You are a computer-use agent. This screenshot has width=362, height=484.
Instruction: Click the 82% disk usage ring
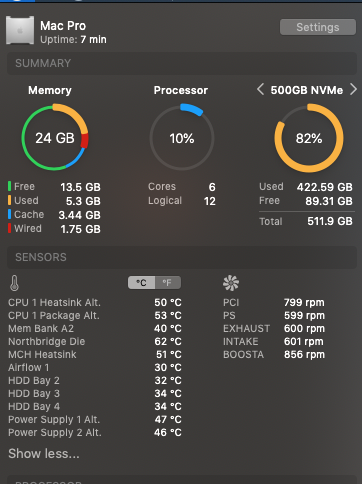pyautogui.click(x=309, y=138)
